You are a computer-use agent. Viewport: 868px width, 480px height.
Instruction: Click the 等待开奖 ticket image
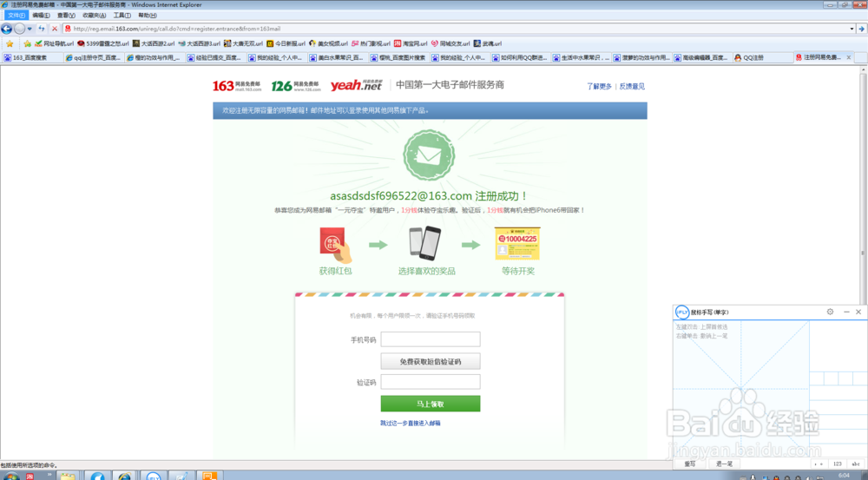point(517,243)
